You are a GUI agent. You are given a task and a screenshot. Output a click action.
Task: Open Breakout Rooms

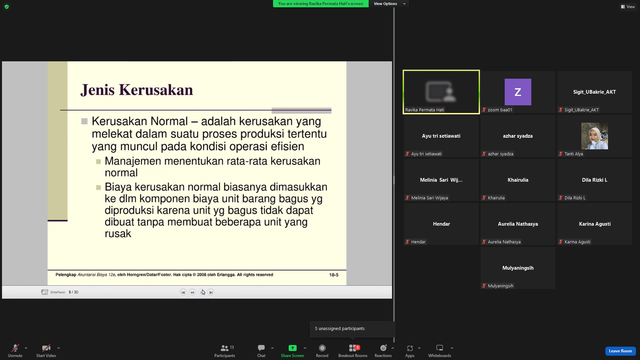[353, 350]
